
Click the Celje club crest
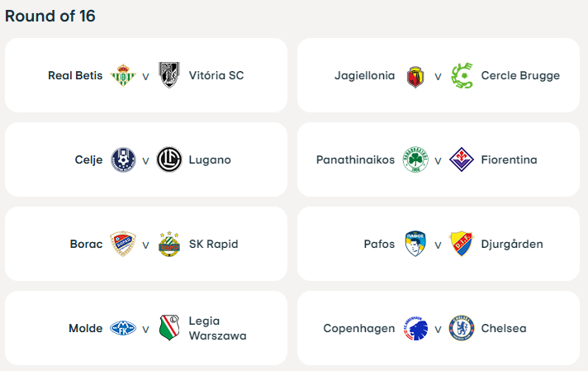pyautogui.click(x=122, y=159)
